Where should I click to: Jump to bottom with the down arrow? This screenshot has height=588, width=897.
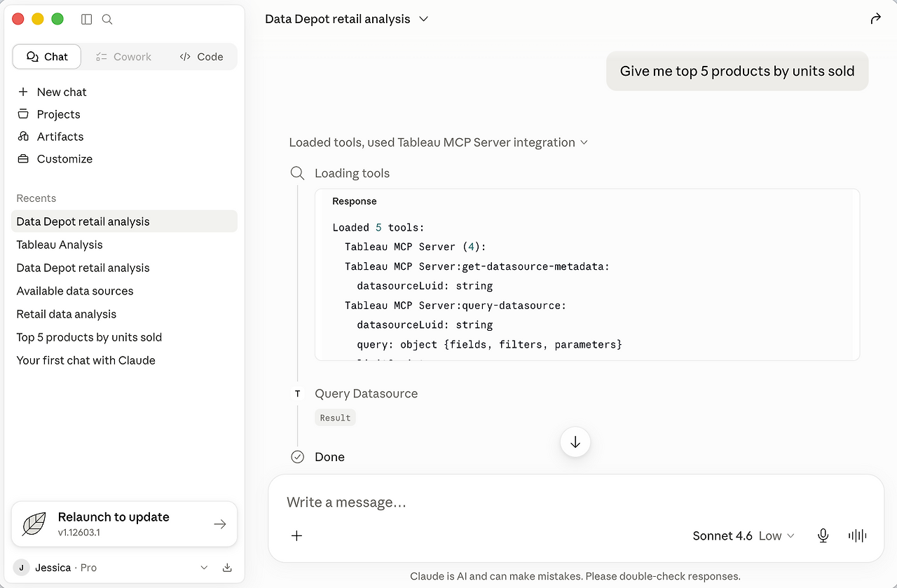(575, 442)
